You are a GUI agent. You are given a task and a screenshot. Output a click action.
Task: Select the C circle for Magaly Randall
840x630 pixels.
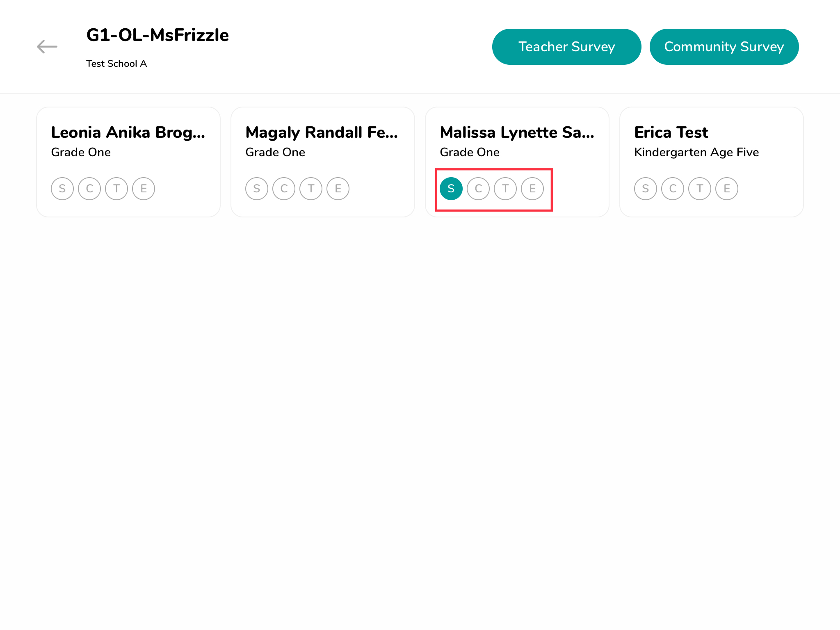coord(284,189)
